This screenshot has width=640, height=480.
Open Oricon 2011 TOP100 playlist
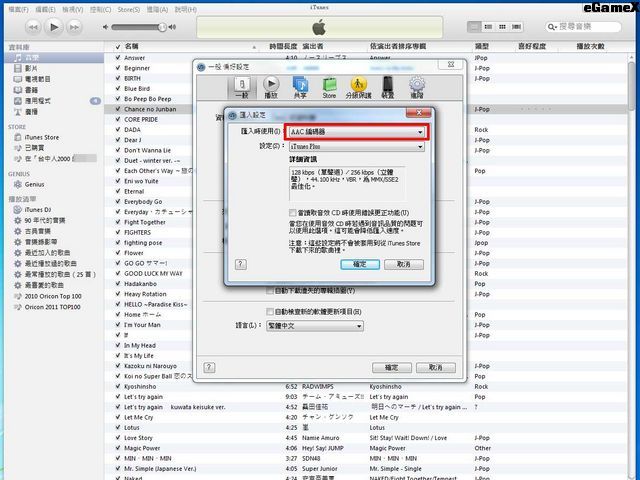click(x=54, y=307)
